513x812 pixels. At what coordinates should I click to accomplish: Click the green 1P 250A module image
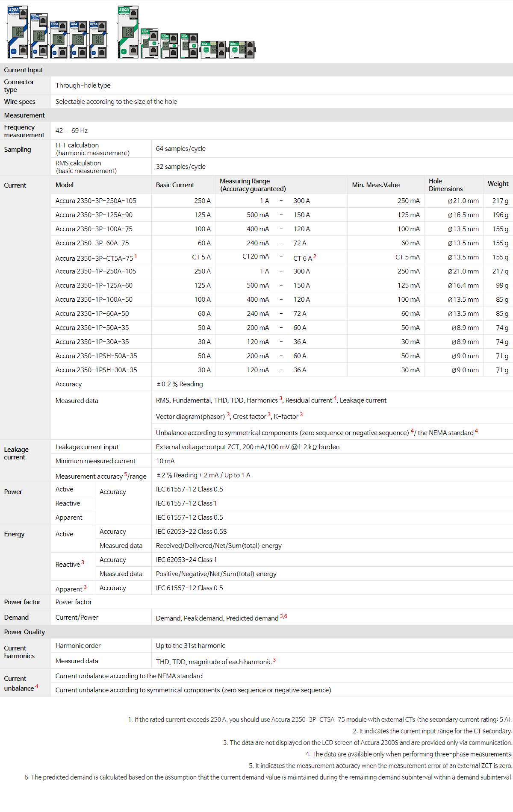[128, 32]
